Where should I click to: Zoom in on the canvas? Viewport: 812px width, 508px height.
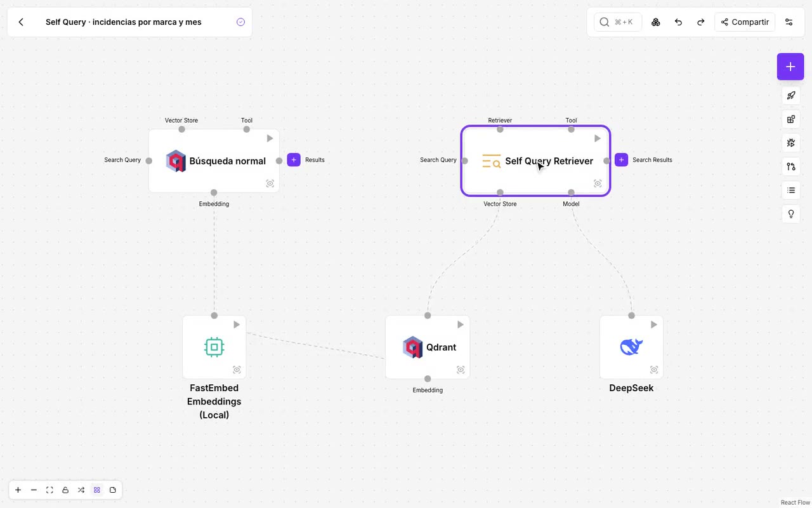(x=18, y=490)
